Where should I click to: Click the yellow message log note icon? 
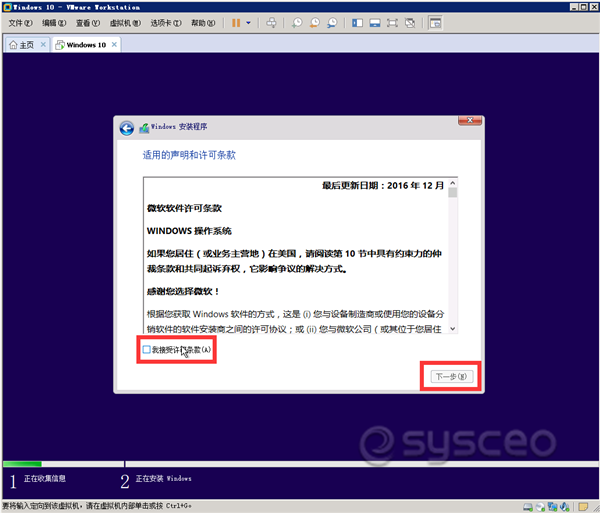[x=583, y=506]
